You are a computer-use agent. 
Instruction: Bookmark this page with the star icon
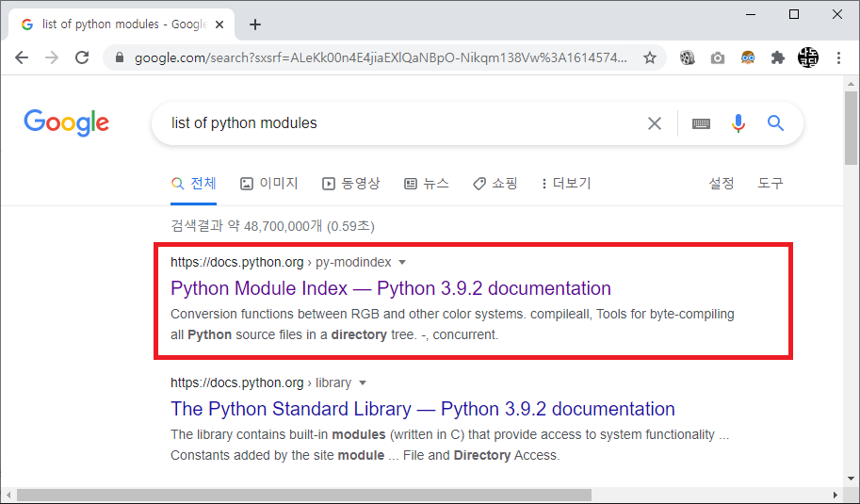point(650,57)
